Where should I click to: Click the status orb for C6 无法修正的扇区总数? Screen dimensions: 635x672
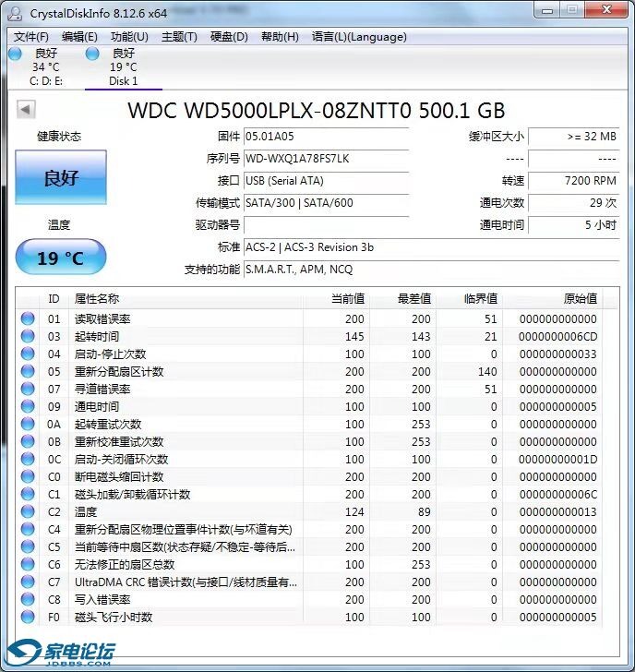click(28, 564)
